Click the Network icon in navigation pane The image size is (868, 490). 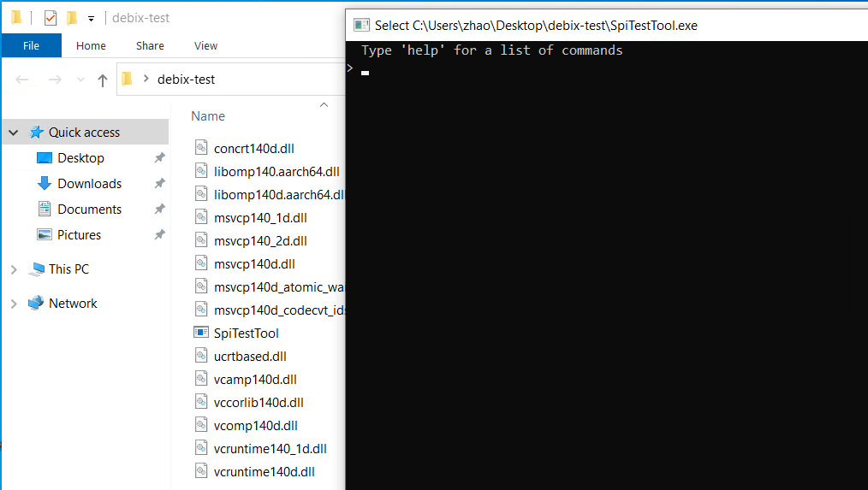(x=36, y=303)
